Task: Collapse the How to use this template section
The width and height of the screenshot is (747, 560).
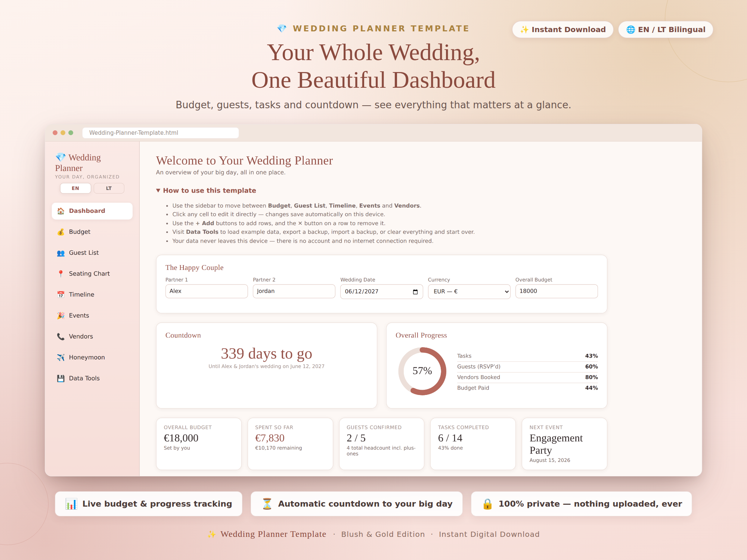Action: pyautogui.click(x=206, y=190)
